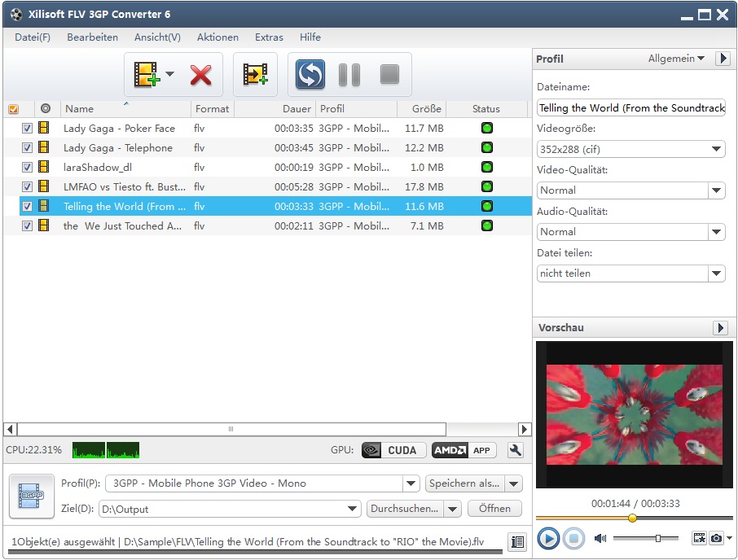The width and height of the screenshot is (738, 560).
Task: Click the preview playback position slider
Action: (634, 518)
